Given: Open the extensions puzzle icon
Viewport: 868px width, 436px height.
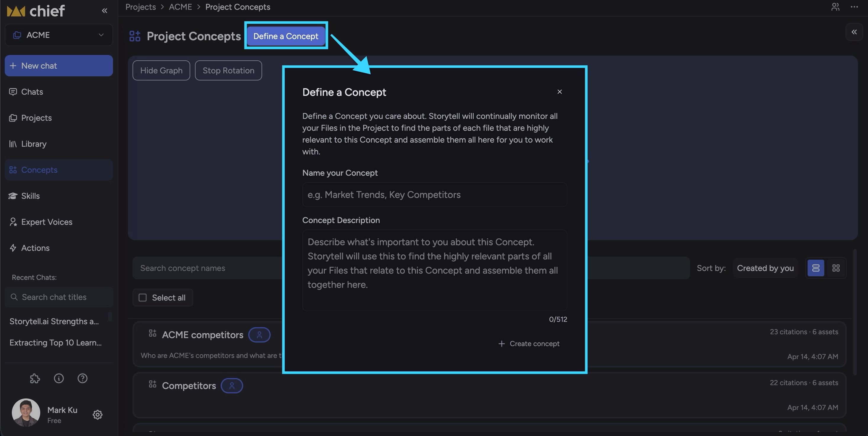Looking at the screenshot, I should (x=35, y=378).
